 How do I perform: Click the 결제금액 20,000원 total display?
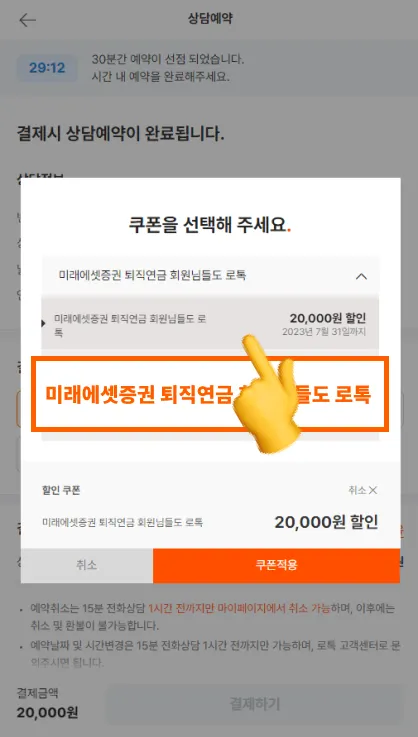click(47, 703)
